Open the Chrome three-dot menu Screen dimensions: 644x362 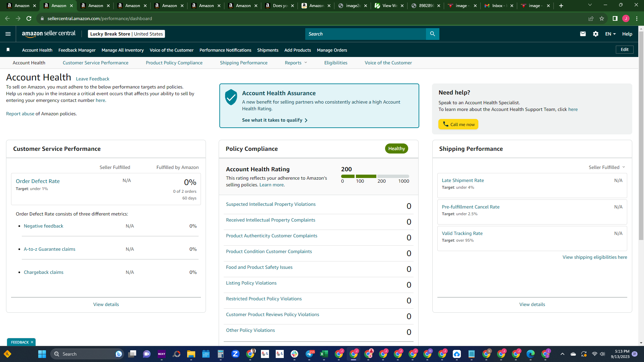(637, 18)
